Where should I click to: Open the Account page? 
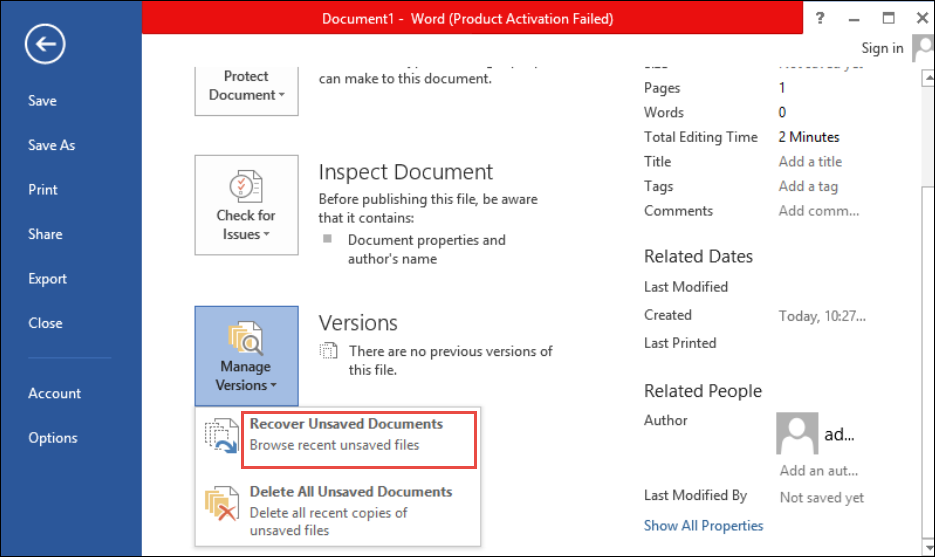tap(54, 394)
